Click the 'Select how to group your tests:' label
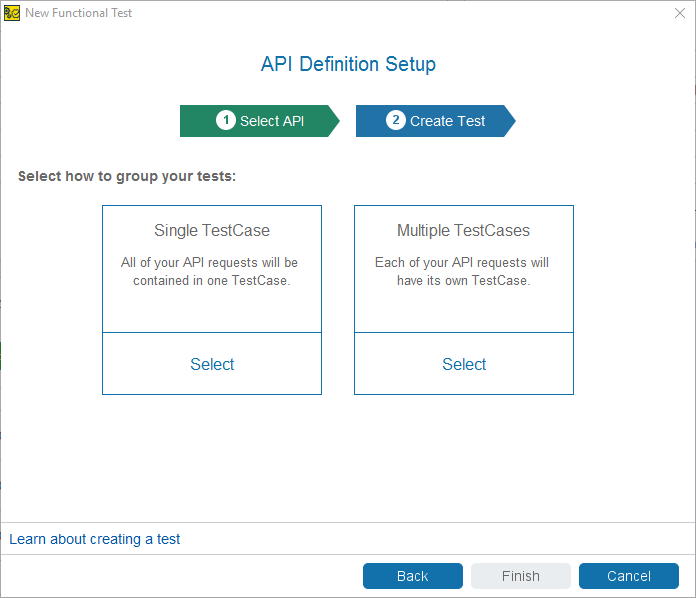 [127, 176]
